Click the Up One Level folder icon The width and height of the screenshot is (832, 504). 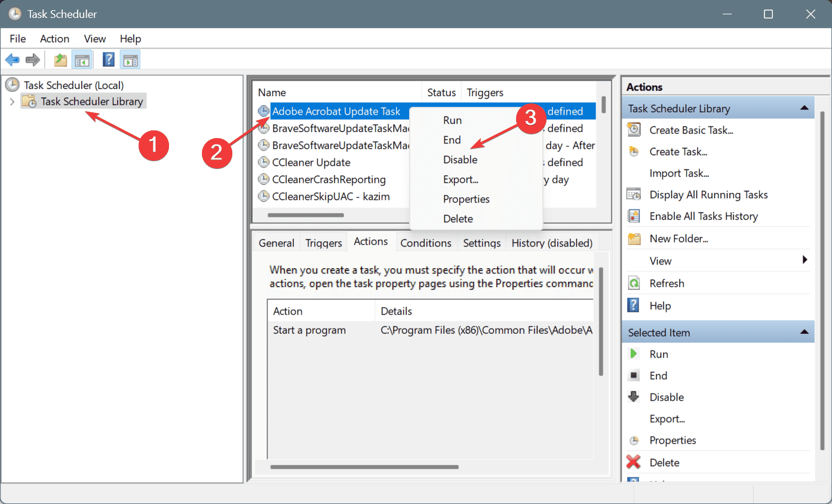pyautogui.click(x=60, y=60)
